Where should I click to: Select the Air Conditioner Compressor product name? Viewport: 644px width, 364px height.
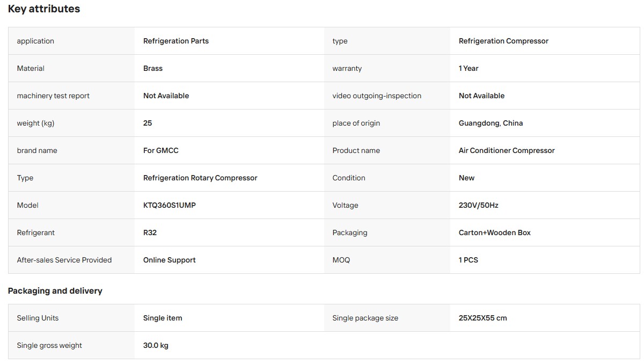click(x=507, y=150)
